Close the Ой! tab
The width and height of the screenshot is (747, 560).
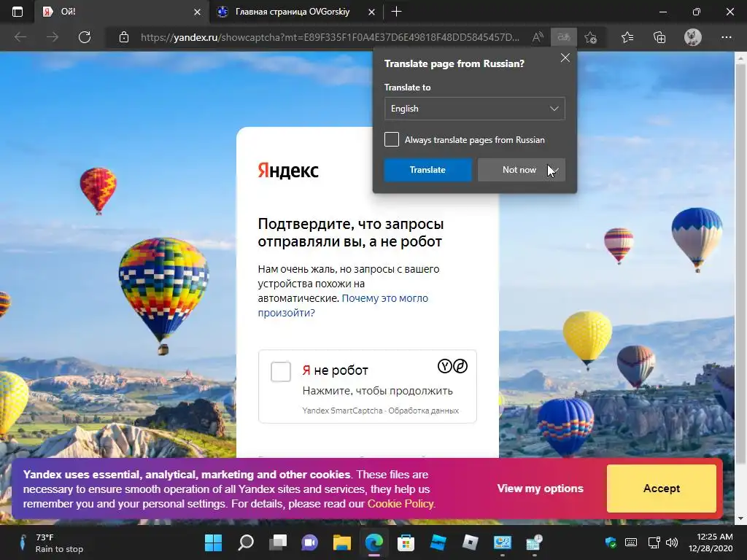[197, 12]
